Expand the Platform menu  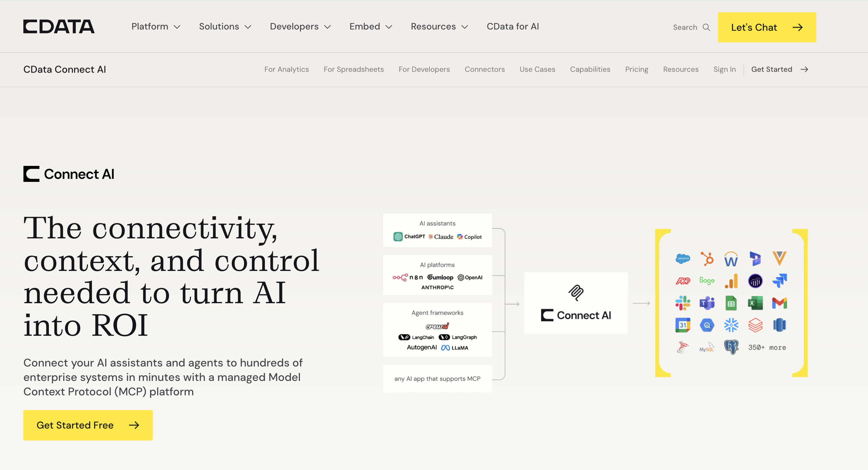156,27
